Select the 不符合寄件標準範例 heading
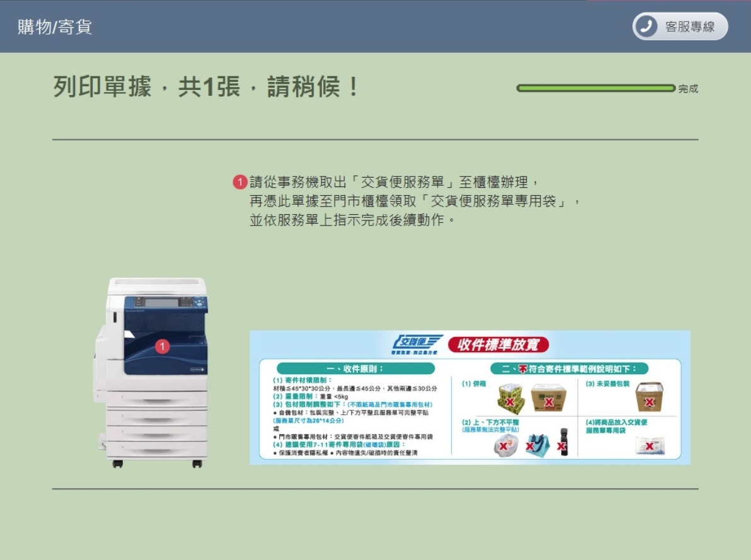 tap(569, 369)
